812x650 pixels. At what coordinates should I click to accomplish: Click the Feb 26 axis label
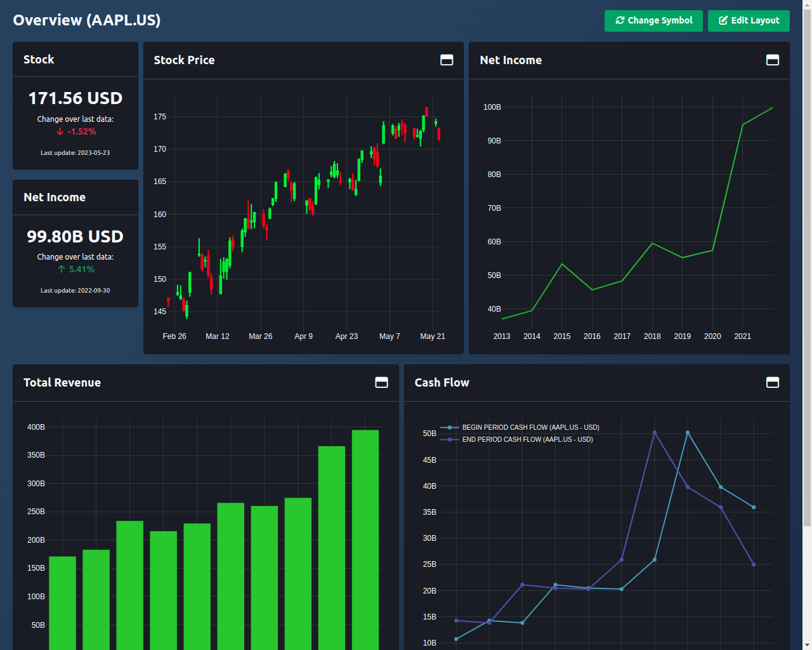coord(174,336)
